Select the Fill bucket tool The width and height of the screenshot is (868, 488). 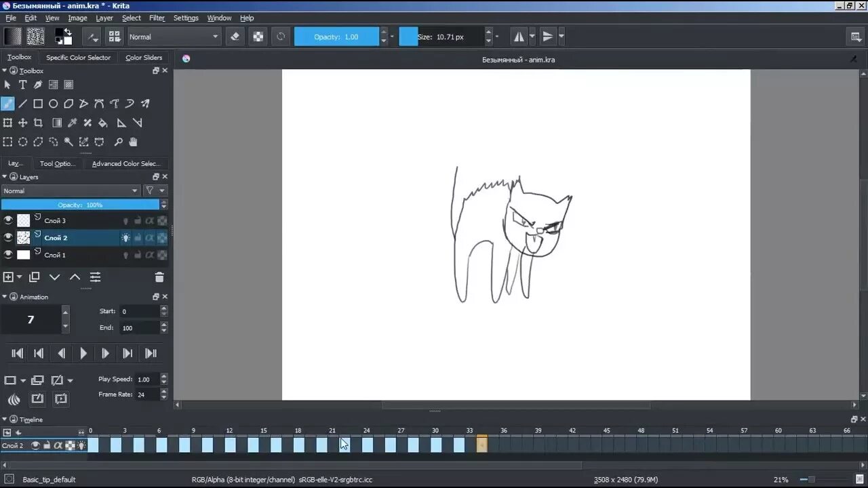click(x=103, y=123)
